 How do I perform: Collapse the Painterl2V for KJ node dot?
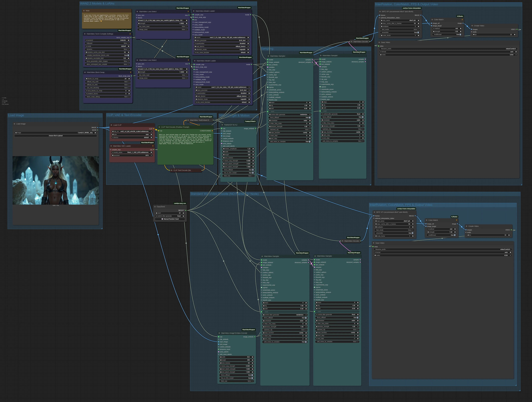(222, 125)
